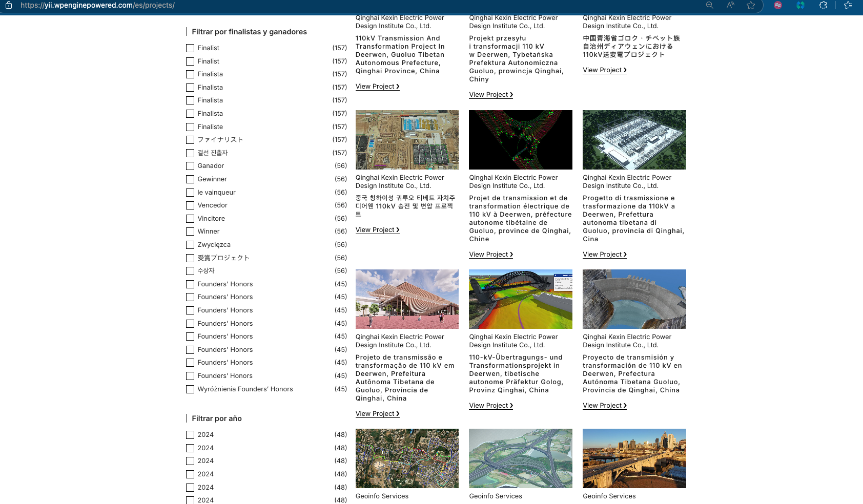Viewport: 863px width, 504px height.
Task: Click the 110-kV-Übertragungs- und Transformationsprojekt title
Action: point(516,374)
